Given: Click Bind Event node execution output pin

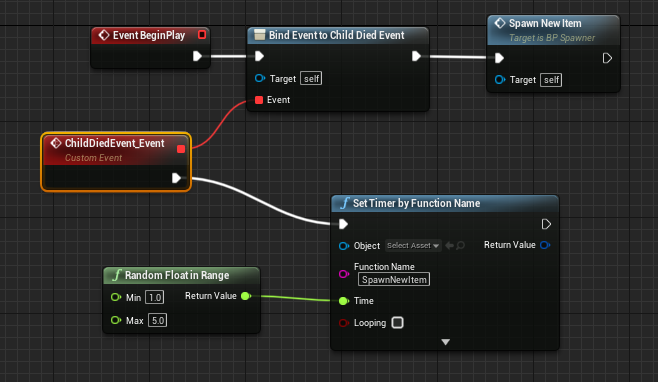Looking at the screenshot, I should pyautogui.click(x=416, y=56).
